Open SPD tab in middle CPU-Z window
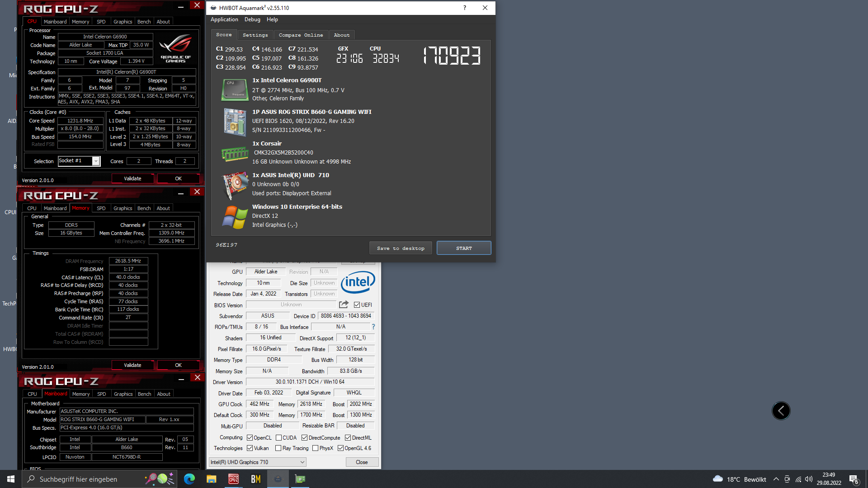The image size is (868, 488). (x=101, y=208)
